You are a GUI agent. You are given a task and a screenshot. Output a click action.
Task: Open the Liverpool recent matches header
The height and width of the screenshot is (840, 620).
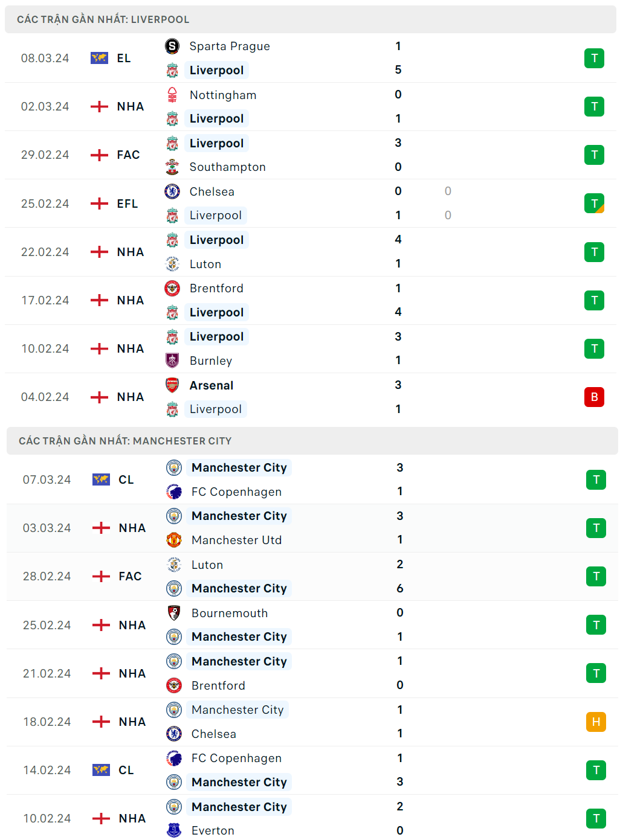[103, 19]
